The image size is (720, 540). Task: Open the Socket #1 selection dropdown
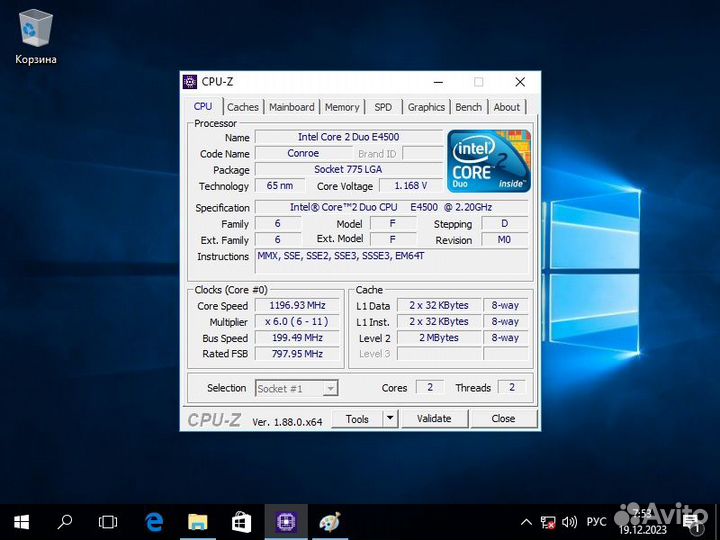pos(297,388)
